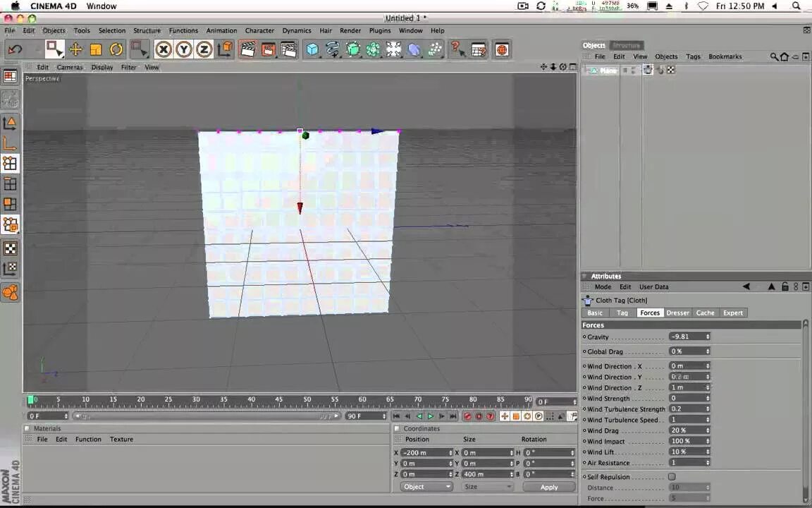Switch to Use Texture tool mode
This screenshot has height=508, width=812.
[10, 248]
